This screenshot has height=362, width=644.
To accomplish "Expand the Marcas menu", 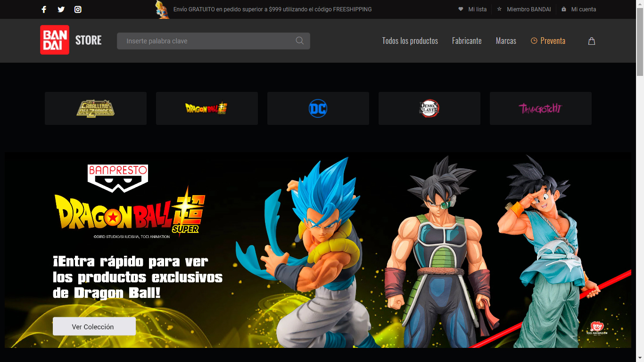I will tap(505, 41).
